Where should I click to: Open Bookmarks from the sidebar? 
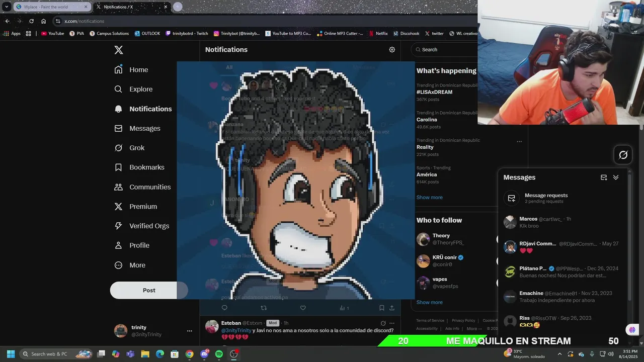(139, 167)
